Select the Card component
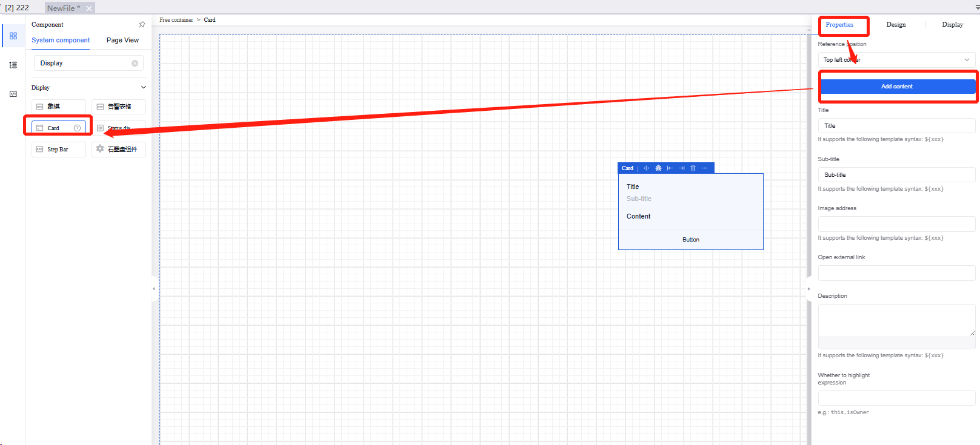980x445 pixels. click(59, 128)
